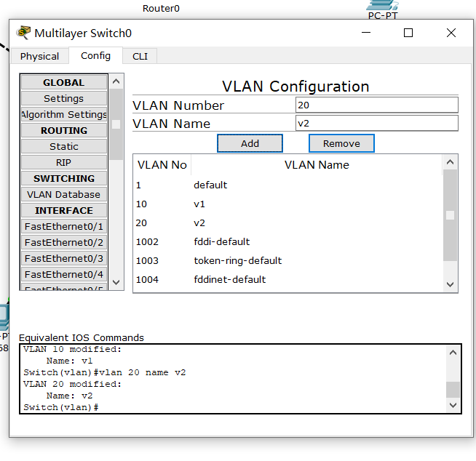Click the Add VLAN button
476x461 pixels.
pyautogui.click(x=250, y=143)
